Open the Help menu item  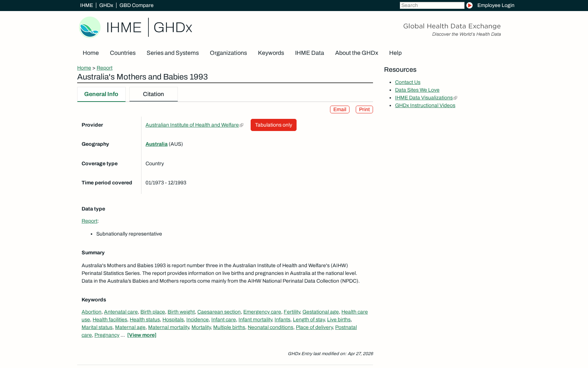(395, 53)
